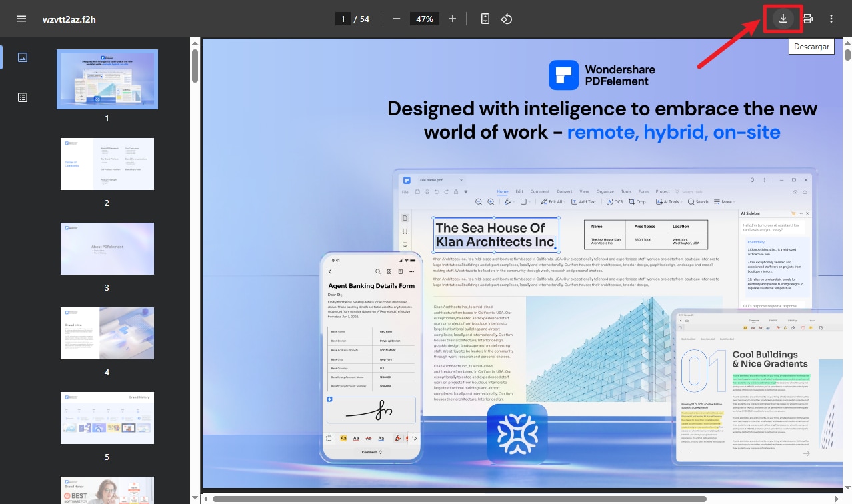
Task: Open the three-dot more actions menu
Action: click(x=831, y=19)
